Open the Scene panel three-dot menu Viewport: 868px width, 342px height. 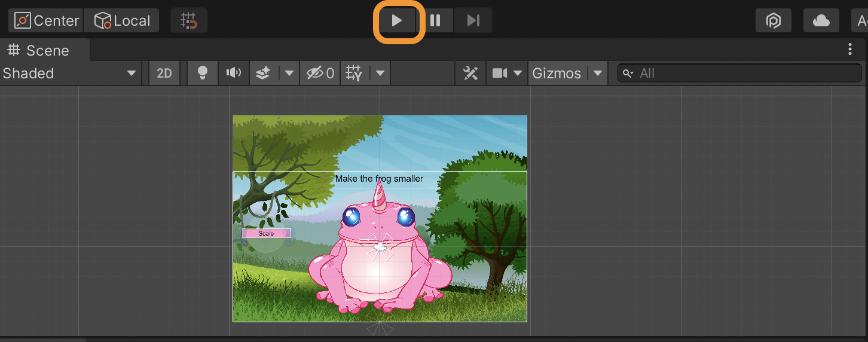(x=849, y=50)
